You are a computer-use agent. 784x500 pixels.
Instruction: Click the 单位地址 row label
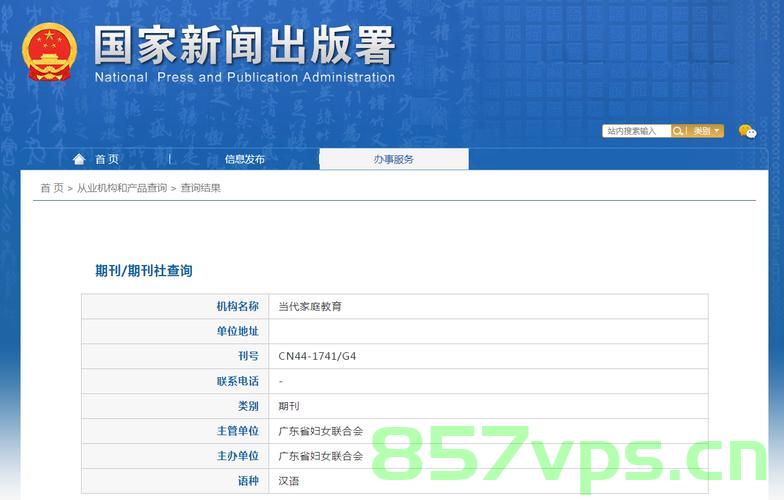[238, 332]
